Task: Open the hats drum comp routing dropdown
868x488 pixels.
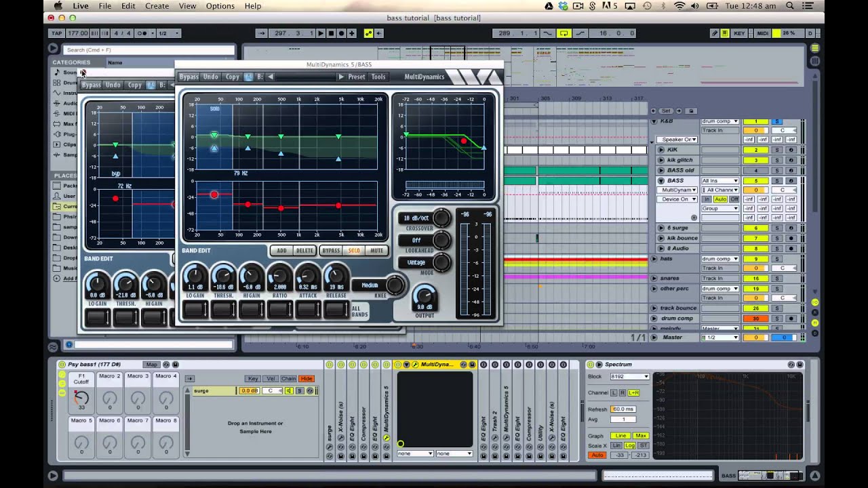Action: coord(719,259)
